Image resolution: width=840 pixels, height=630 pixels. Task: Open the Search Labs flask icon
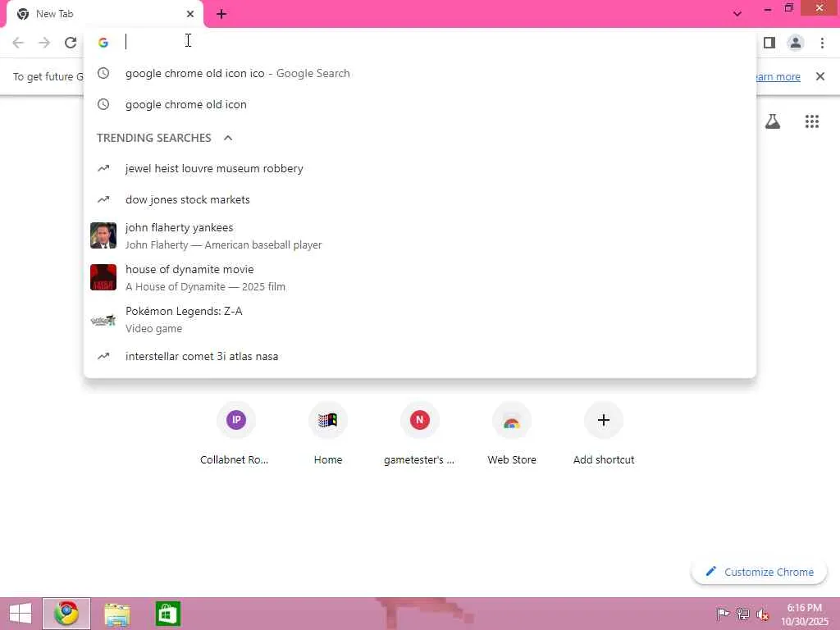click(x=773, y=121)
